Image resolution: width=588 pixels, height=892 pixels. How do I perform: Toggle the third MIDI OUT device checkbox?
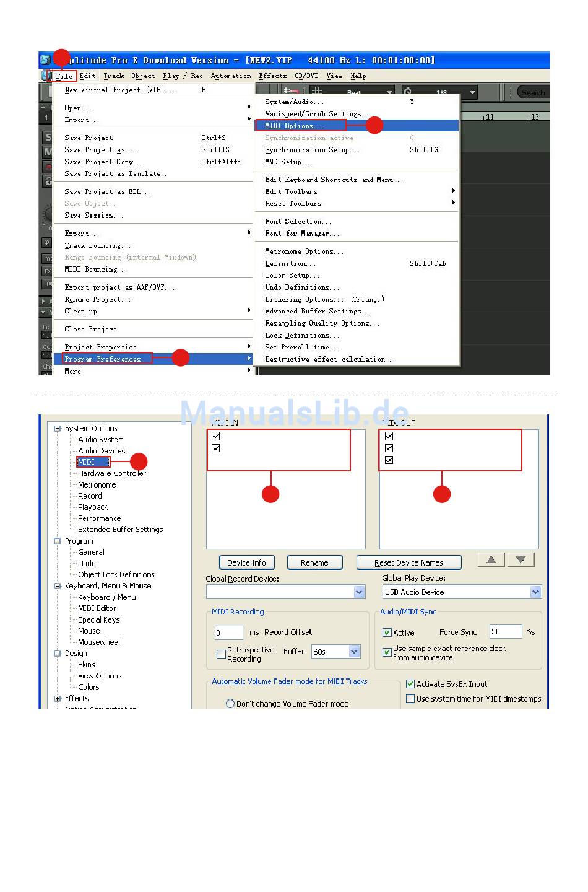click(389, 460)
